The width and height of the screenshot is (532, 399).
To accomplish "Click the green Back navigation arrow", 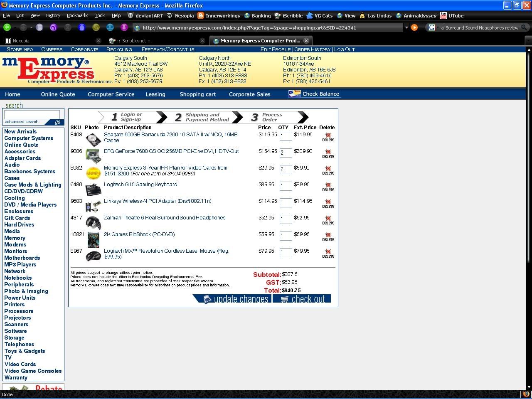I will click(x=7, y=27).
